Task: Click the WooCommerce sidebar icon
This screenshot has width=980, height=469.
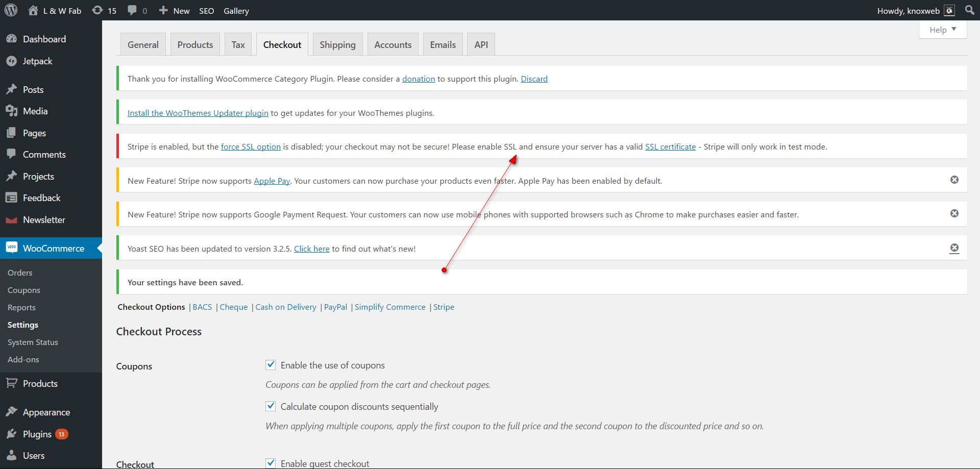Action: click(12, 248)
